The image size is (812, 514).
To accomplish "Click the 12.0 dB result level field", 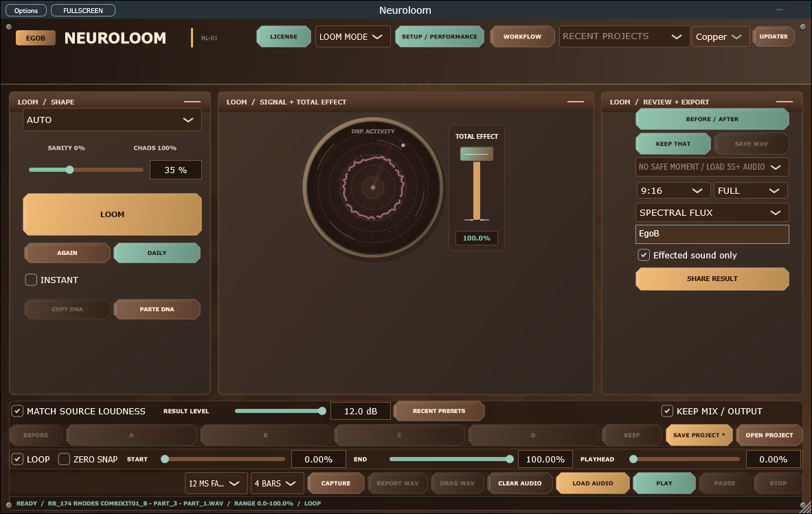I will point(361,411).
